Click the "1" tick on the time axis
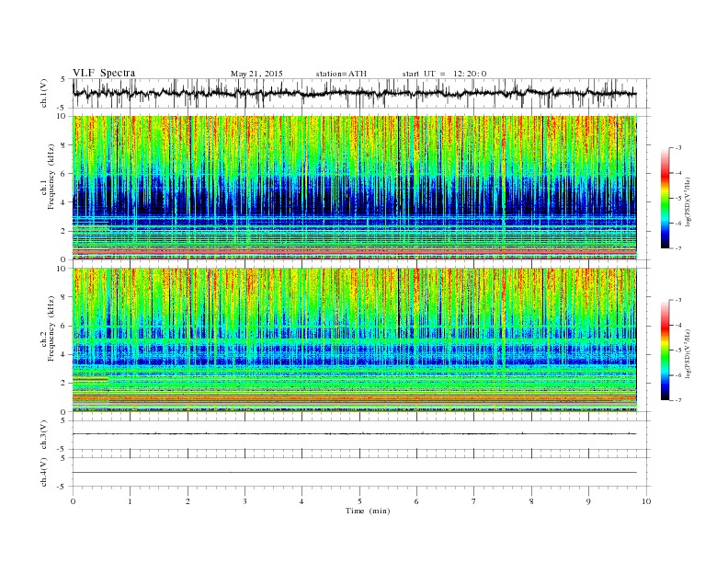Viewport: 728px width, 563px height. coord(130,501)
